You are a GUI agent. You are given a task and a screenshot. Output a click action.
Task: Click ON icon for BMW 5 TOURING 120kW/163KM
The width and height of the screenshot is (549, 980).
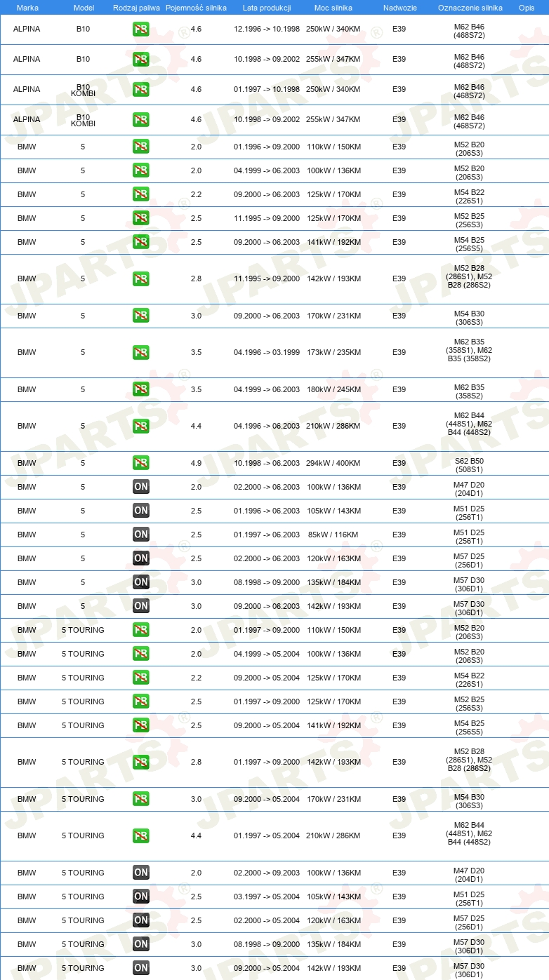click(x=140, y=920)
